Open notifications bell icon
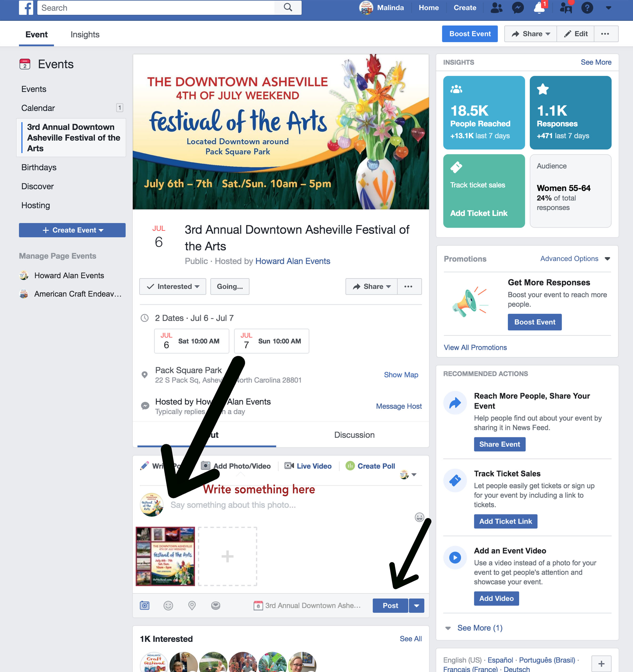The width and height of the screenshot is (633, 672). 539,7
